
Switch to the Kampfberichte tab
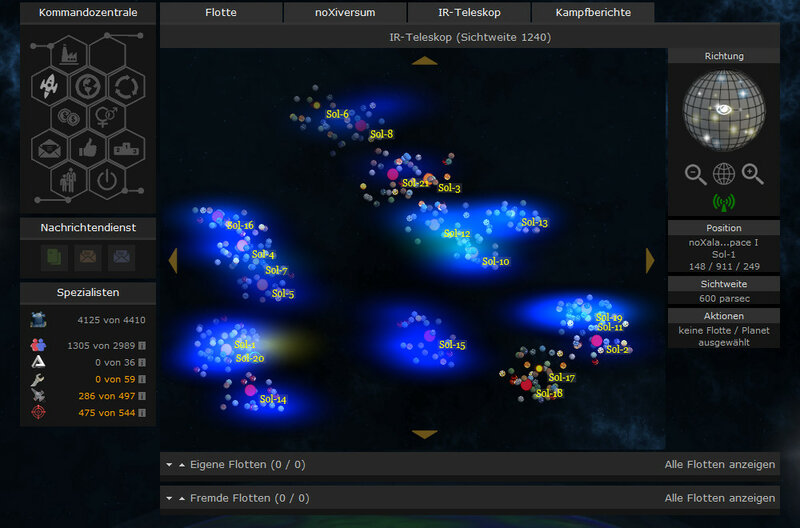click(x=593, y=12)
